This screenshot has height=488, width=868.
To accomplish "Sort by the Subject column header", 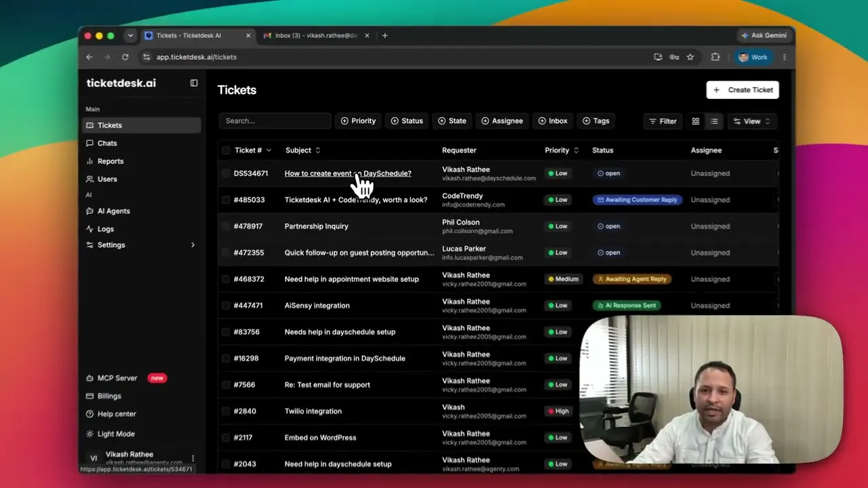I will pyautogui.click(x=303, y=150).
